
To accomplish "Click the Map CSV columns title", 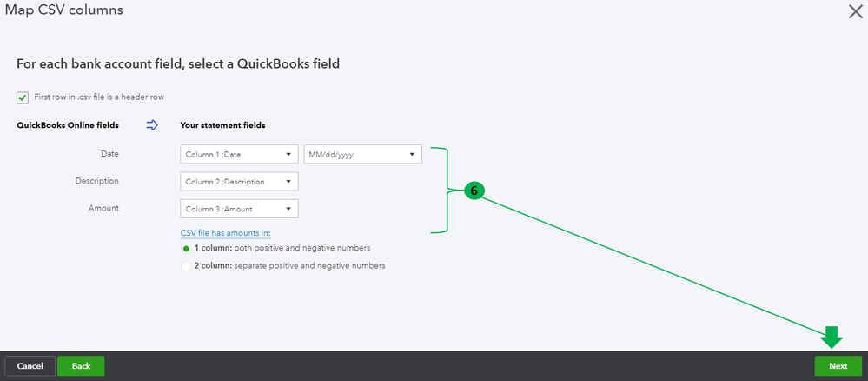I will pyautogui.click(x=63, y=10).
